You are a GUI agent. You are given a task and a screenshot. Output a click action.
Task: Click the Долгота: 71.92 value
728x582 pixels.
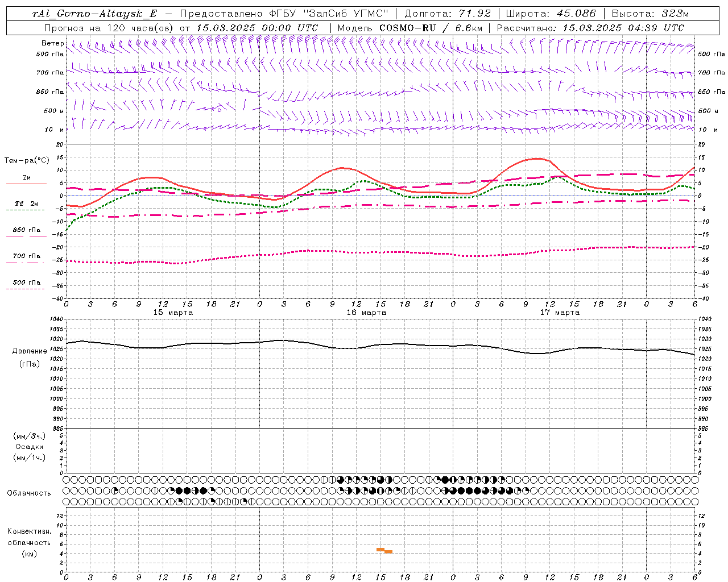click(x=448, y=14)
